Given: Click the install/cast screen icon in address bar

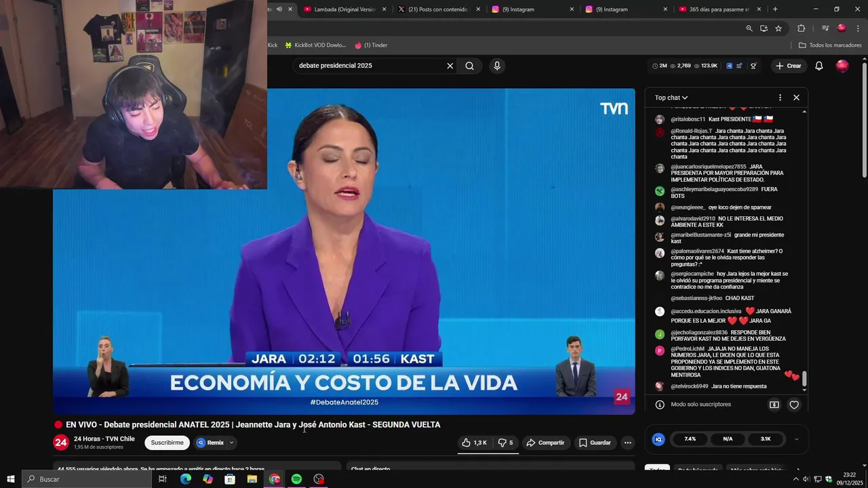Looking at the screenshot, I should (x=764, y=28).
